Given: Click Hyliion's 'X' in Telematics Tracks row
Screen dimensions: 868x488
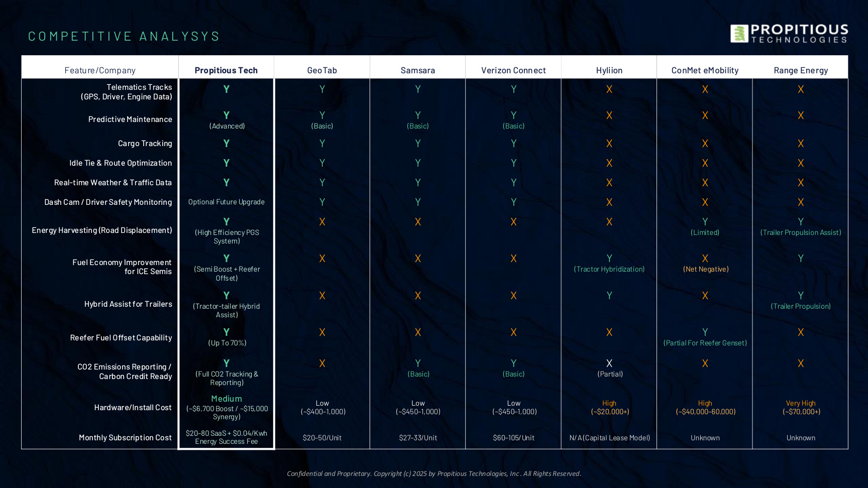Looking at the screenshot, I should pyautogui.click(x=609, y=89).
